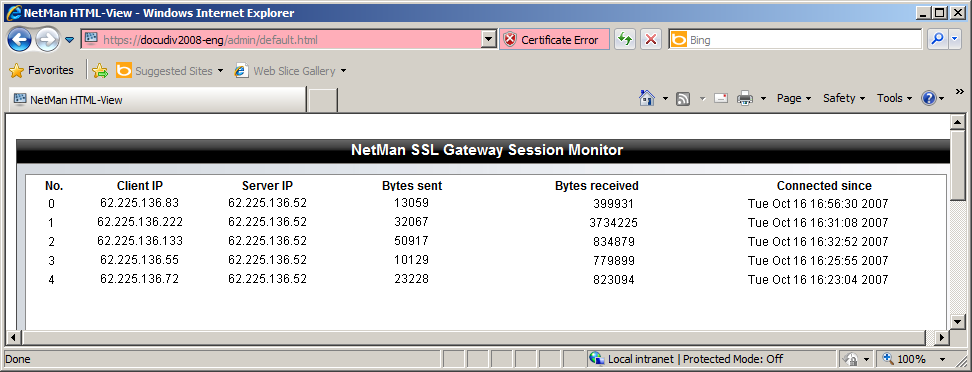The height and width of the screenshot is (372, 972).
Task: Click the Refresh page icon
Action: pos(625,40)
